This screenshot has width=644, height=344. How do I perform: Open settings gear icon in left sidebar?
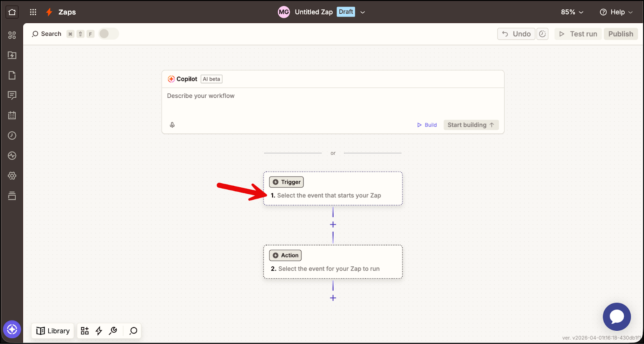point(12,176)
